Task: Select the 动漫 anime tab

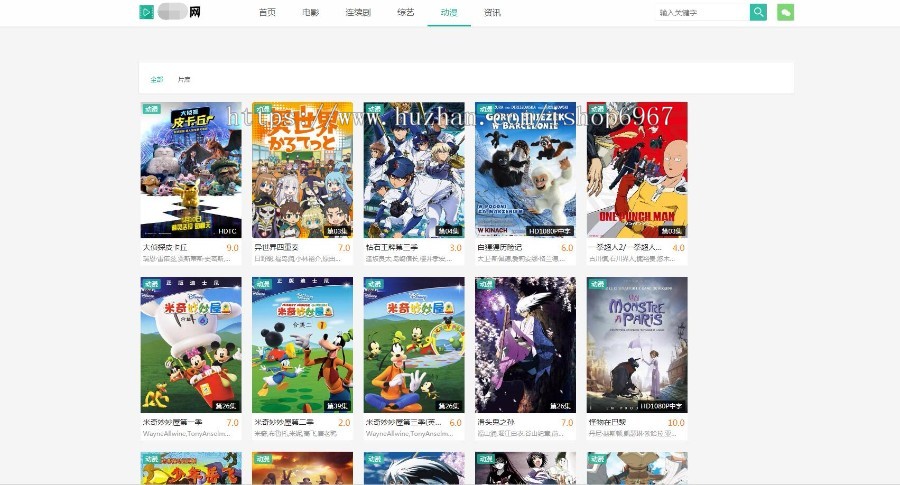Action: tap(449, 13)
